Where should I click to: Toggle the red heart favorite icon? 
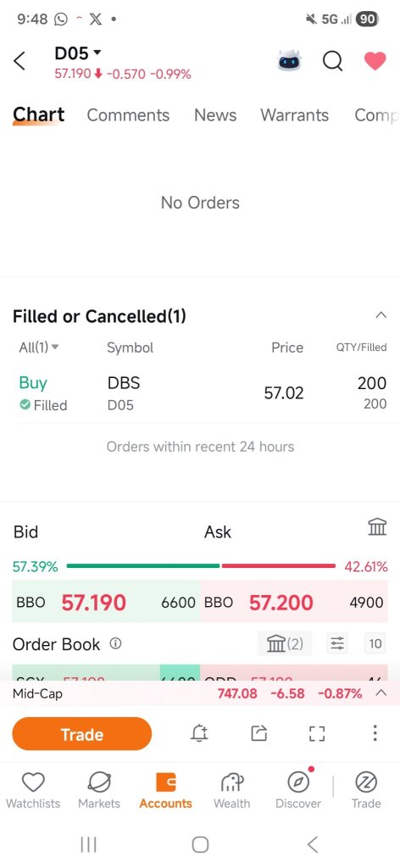pyautogui.click(x=375, y=61)
